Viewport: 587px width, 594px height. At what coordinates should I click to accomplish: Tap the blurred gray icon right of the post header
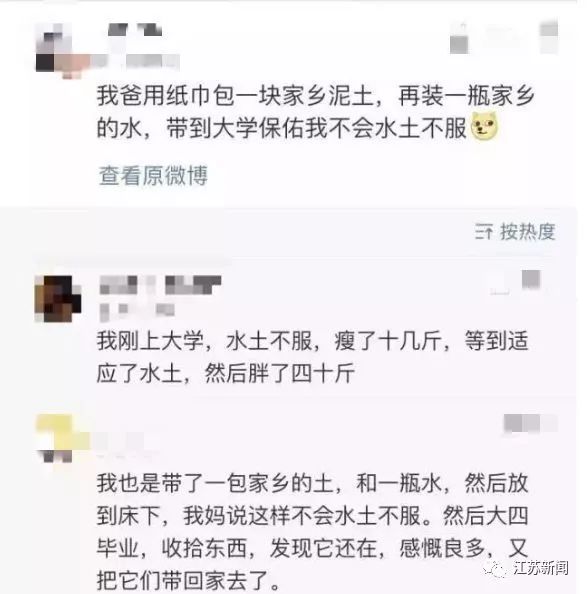[x=459, y=41]
